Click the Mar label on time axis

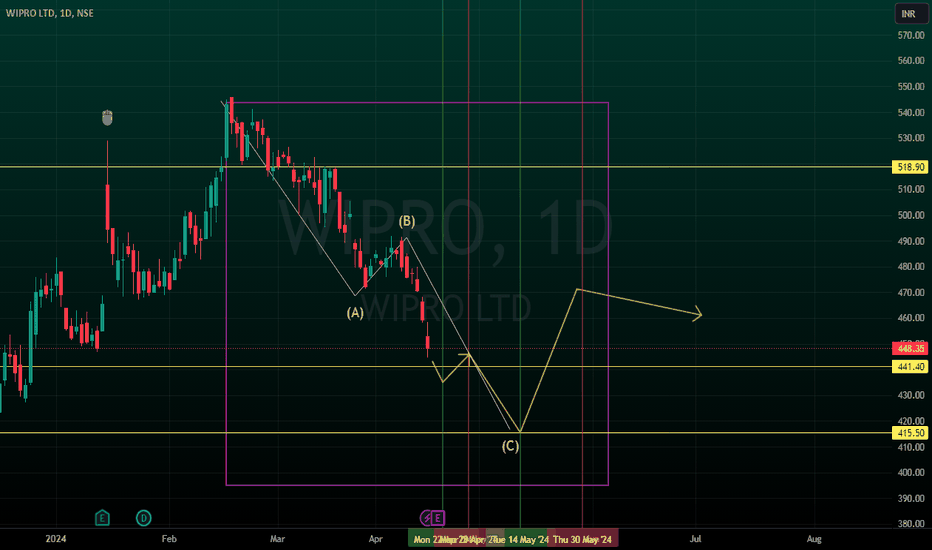[277, 539]
